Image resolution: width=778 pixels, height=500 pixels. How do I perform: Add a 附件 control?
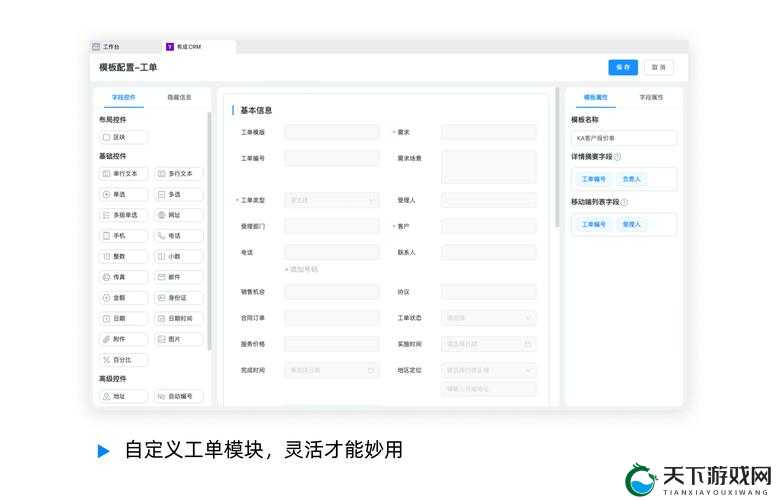coord(123,339)
